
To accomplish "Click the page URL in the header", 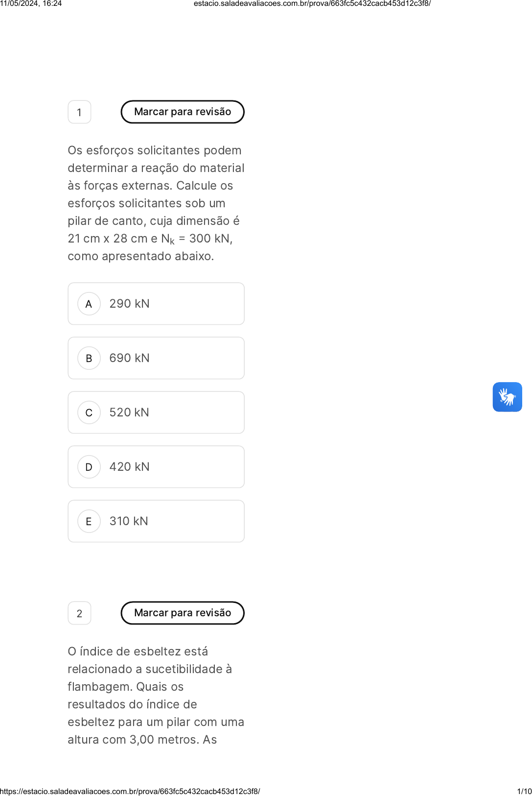I will click(312, 3).
